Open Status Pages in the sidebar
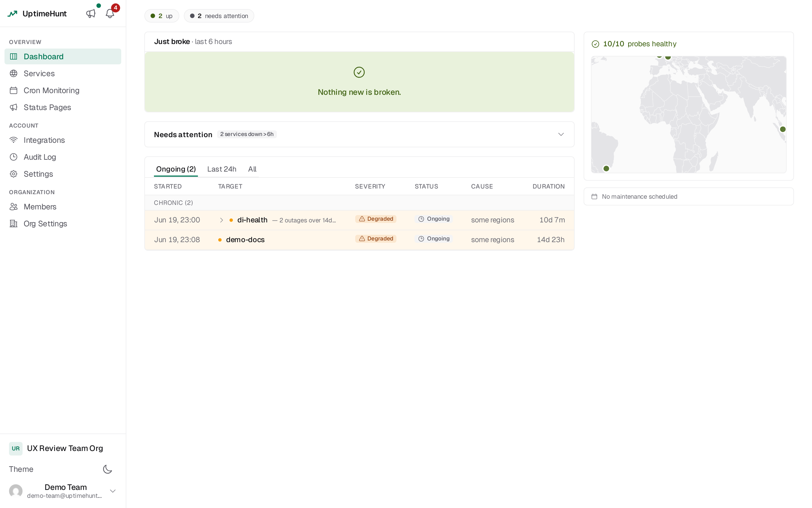 pos(63,107)
